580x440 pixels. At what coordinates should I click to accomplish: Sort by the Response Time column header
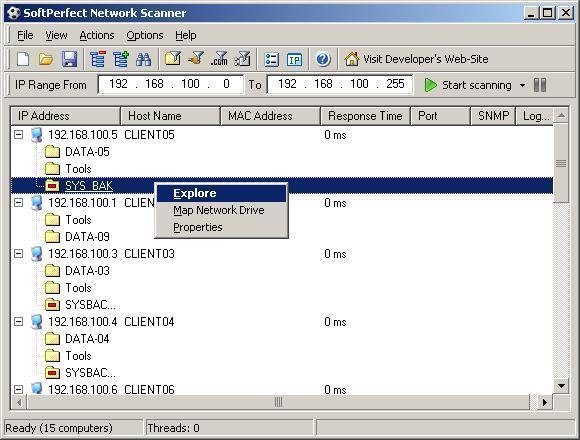[x=365, y=116]
